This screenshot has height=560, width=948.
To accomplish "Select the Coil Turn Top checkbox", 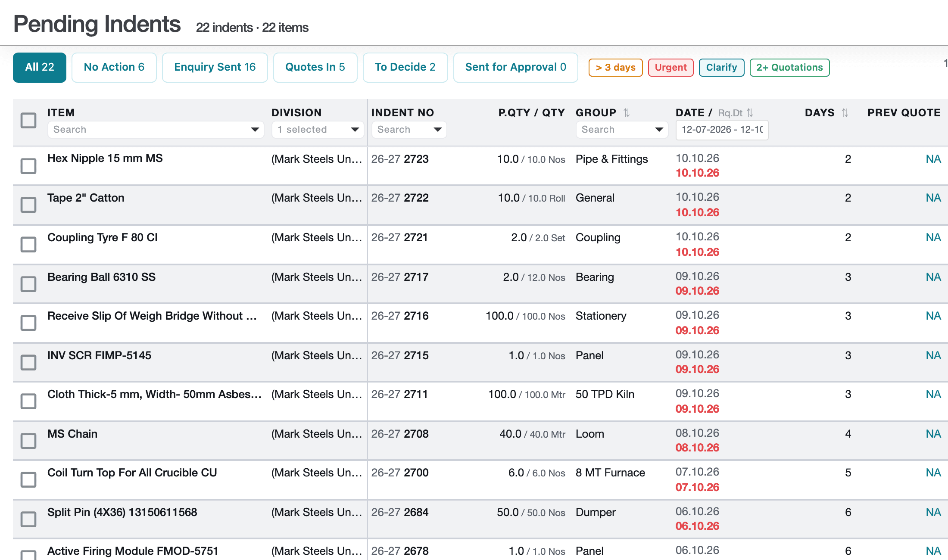I will (28, 480).
